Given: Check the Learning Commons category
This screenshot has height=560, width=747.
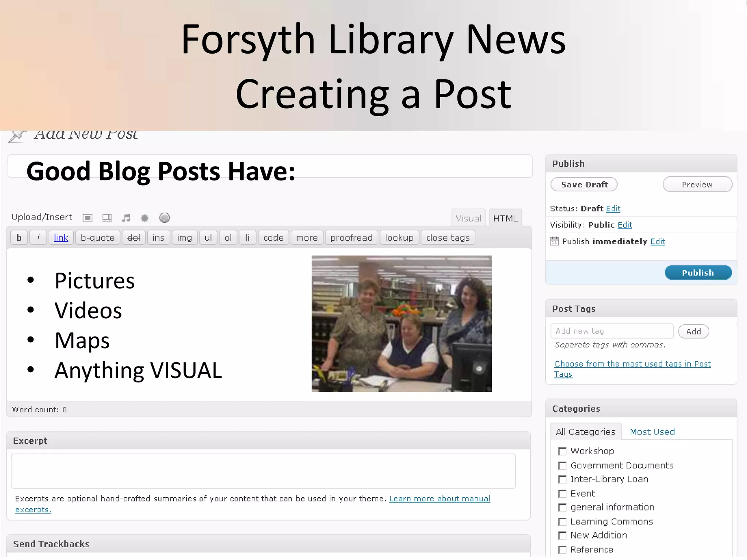Looking at the screenshot, I should coord(562,522).
